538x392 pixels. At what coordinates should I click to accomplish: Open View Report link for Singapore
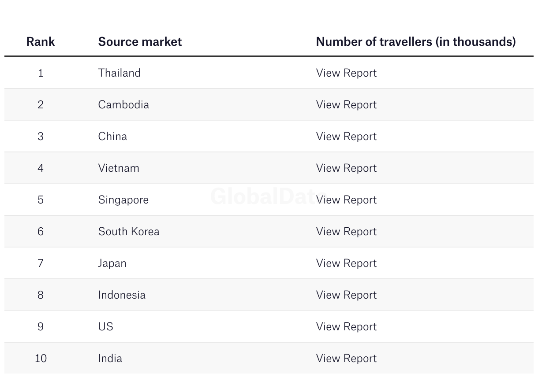pyautogui.click(x=346, y=200)
